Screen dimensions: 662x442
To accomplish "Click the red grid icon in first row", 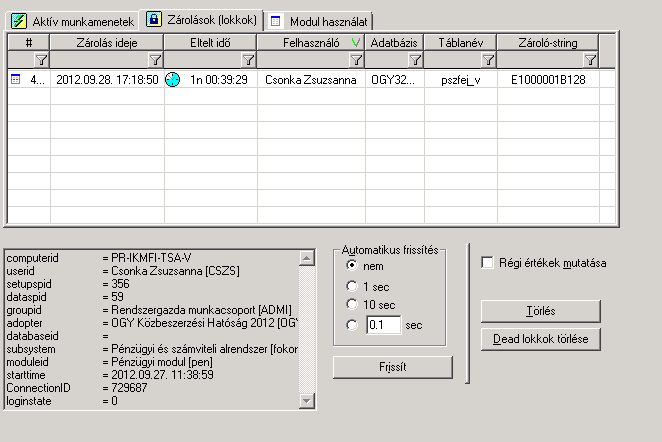I will tap(15, 79).
